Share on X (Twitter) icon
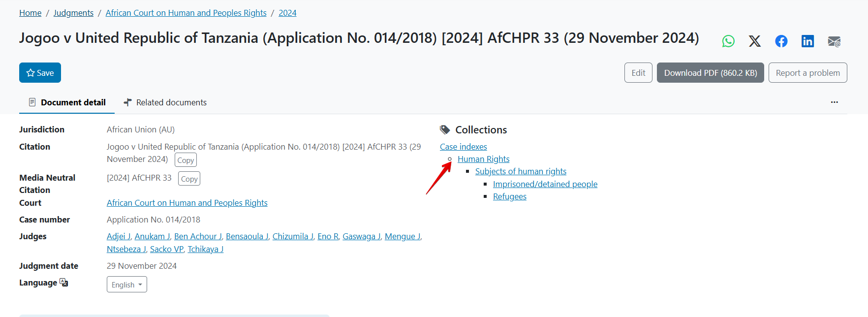868x317 pixels. click(x=754, y=41)
